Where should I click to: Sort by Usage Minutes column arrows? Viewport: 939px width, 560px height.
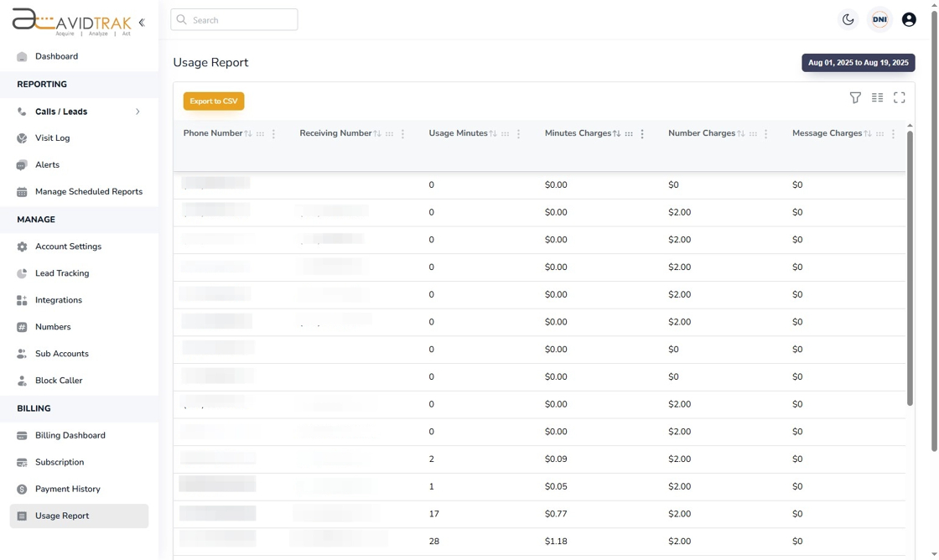click(x=493, y=133)
